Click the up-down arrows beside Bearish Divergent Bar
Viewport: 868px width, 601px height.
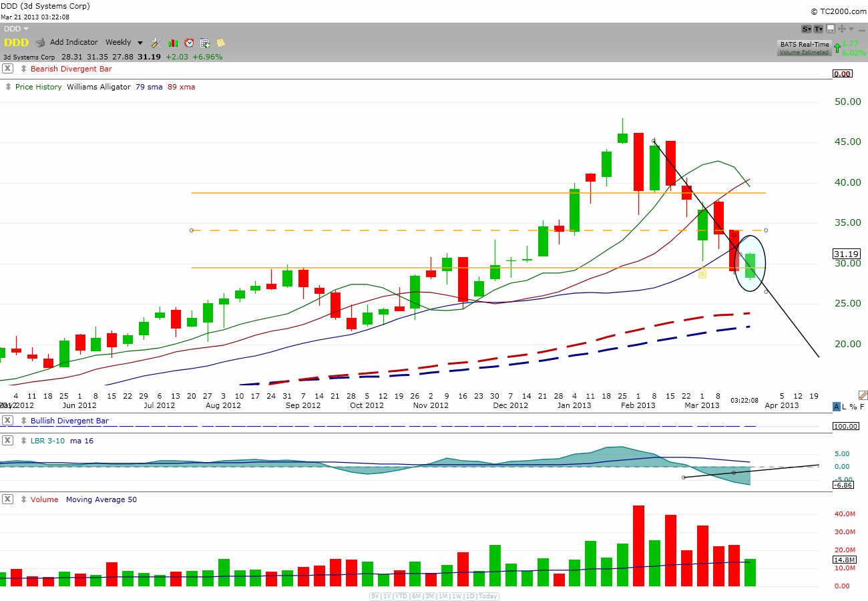click(x=23, y=69)
